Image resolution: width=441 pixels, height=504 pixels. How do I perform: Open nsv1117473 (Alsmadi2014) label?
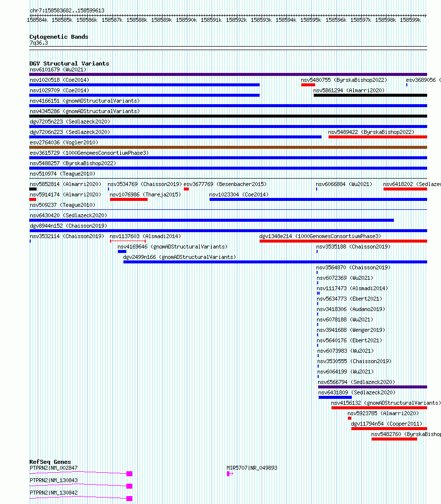click(352, 288)
